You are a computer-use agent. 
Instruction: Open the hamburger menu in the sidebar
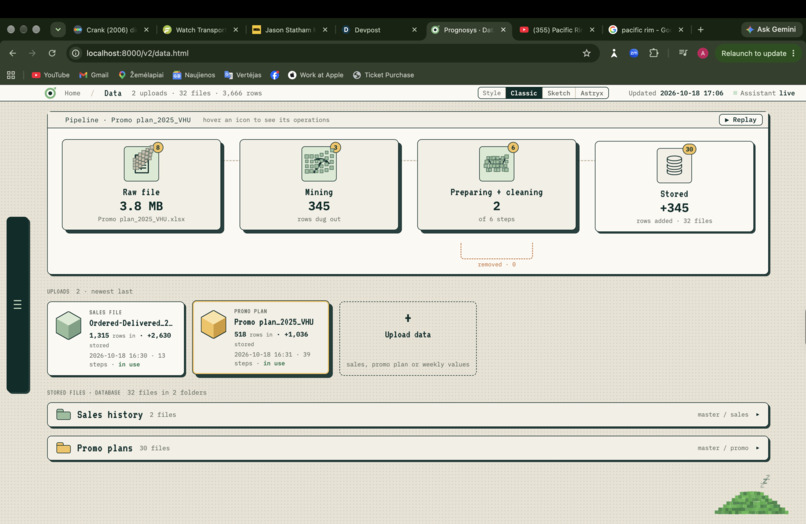pyautogui.click(x=17, y=304)
